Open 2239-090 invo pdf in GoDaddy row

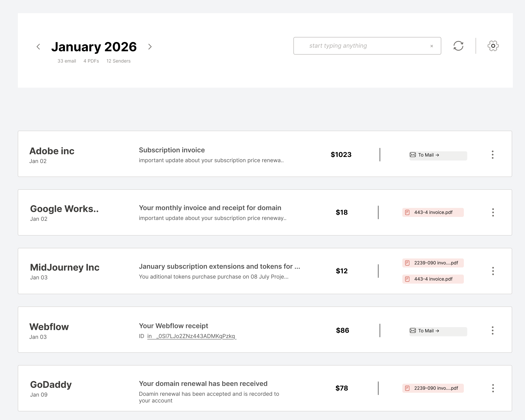[x=433, y=388]
